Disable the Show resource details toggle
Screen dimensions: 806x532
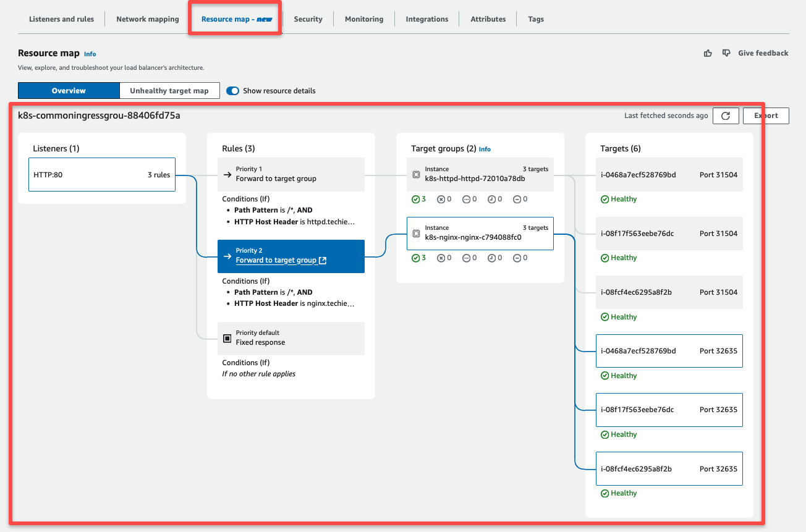tap(232, 90)
